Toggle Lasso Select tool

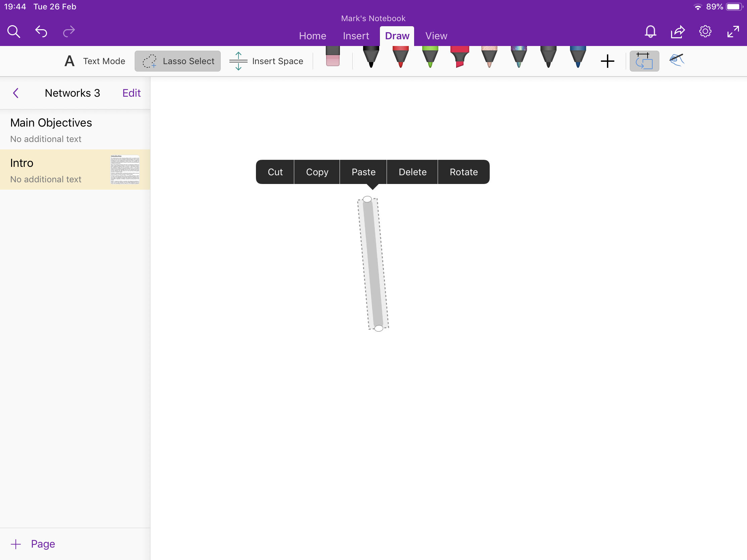pos(178,61)
